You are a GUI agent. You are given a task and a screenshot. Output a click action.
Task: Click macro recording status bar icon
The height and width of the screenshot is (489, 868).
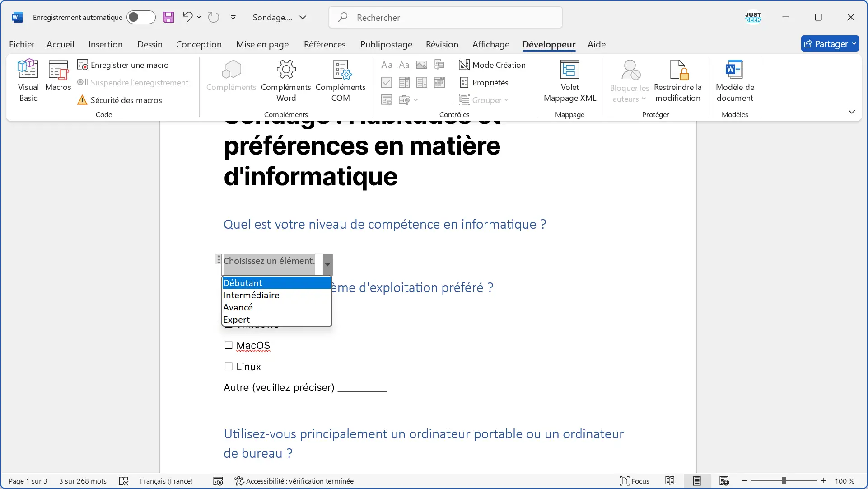218,481
